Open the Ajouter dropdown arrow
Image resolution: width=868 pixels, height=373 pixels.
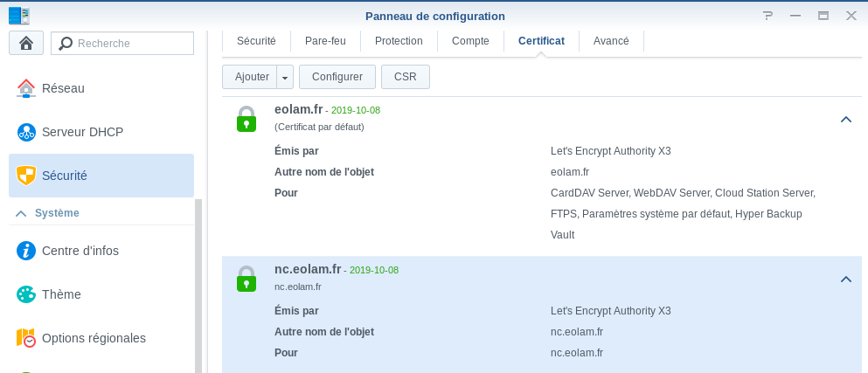285,77
